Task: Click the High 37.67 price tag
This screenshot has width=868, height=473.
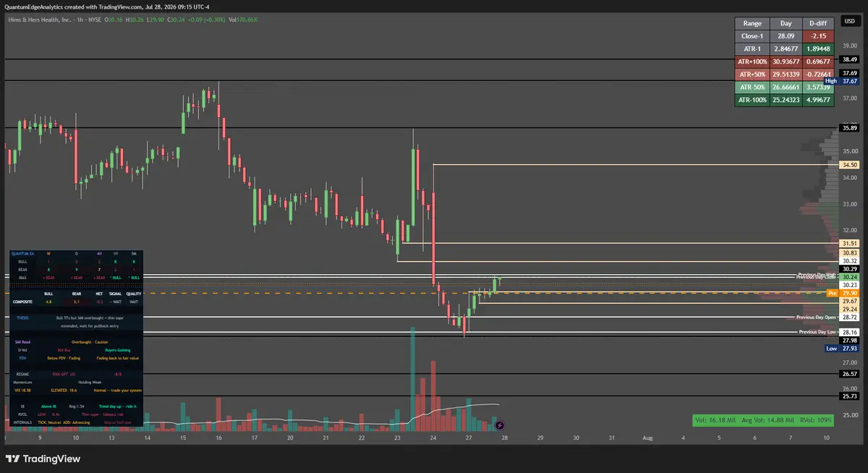Action: [x=842, y=82]
